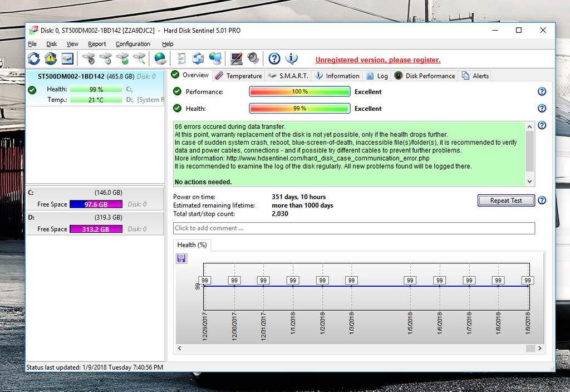Click the 99 data point labeled 1/9/2018
Viewport: 570px width, 392px height.
coord(528,281)
